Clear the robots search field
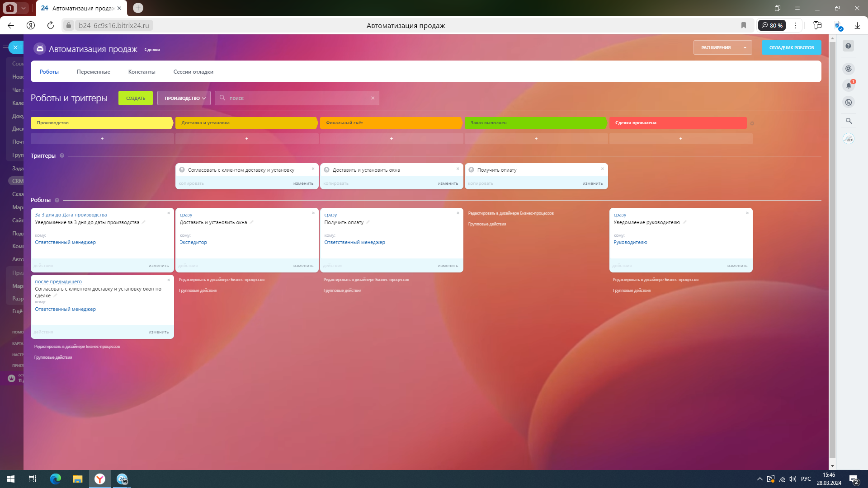The image size is (868, 488). tap(373, 98)
